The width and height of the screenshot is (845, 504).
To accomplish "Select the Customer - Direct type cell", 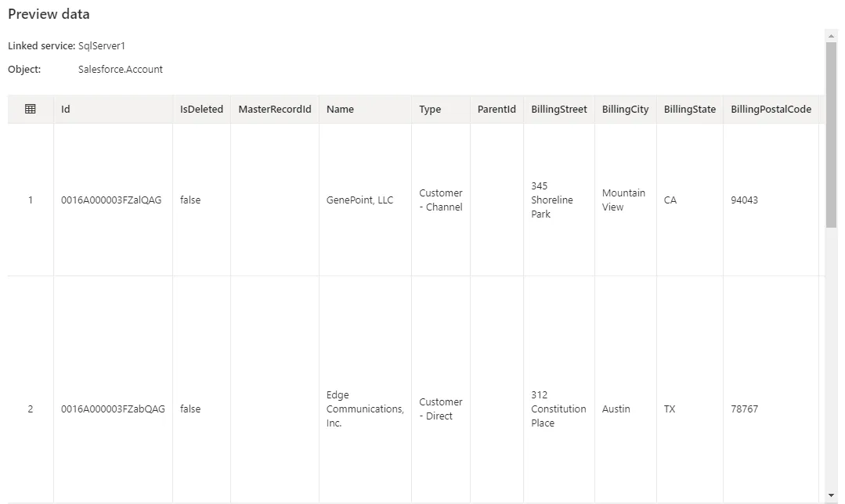I will [440, 409].
